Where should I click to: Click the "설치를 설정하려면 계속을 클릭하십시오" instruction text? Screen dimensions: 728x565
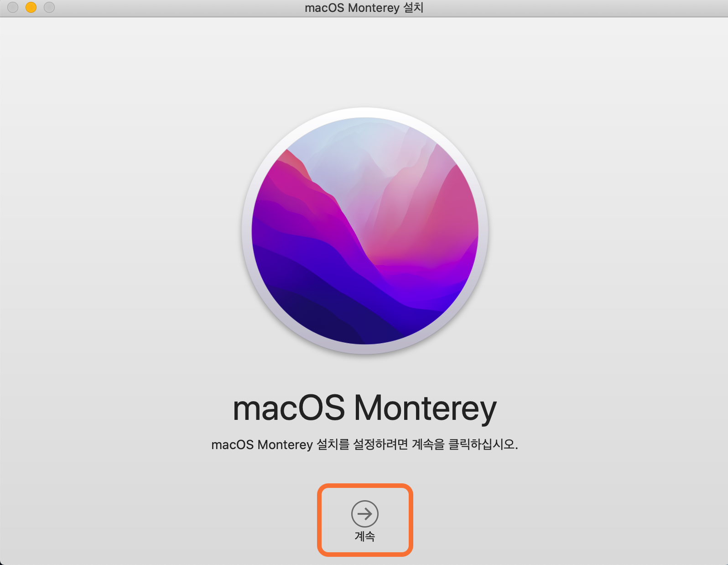coord(417,444)
